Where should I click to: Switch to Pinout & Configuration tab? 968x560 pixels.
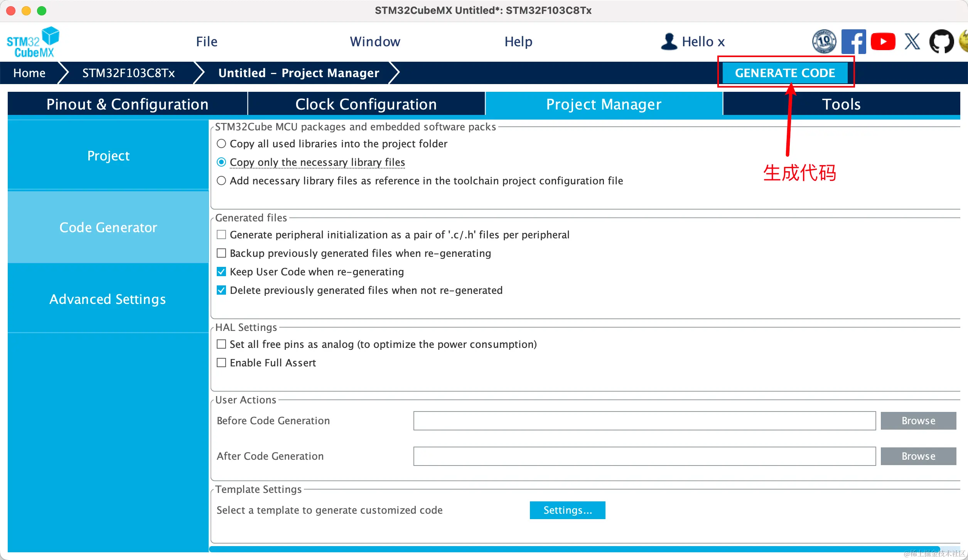pyautogui.click(x=127, y=104)
